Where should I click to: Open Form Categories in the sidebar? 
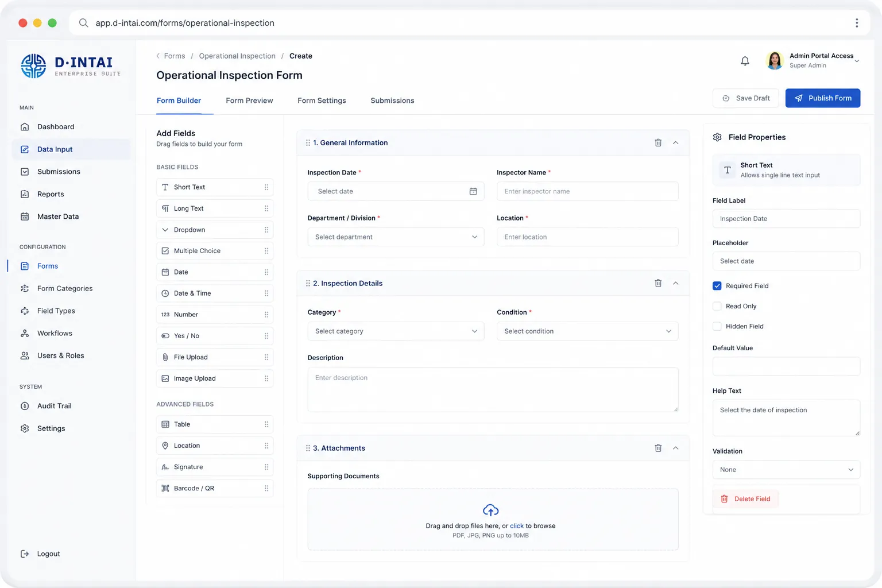[x=72, y=288]
